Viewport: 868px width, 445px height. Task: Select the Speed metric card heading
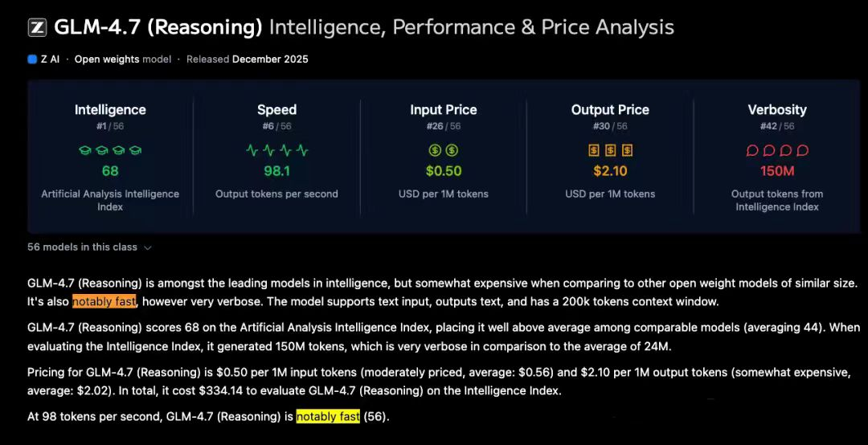pos(276,110)
